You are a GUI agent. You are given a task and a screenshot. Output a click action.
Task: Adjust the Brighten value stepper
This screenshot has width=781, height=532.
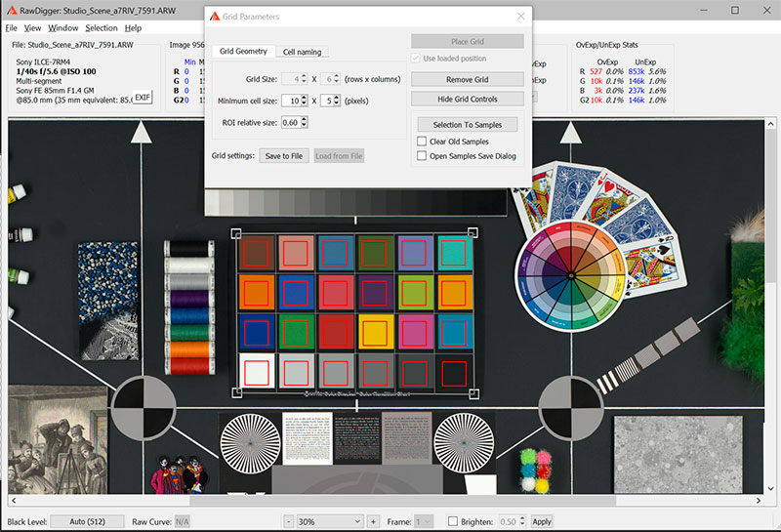coord(522,521)
